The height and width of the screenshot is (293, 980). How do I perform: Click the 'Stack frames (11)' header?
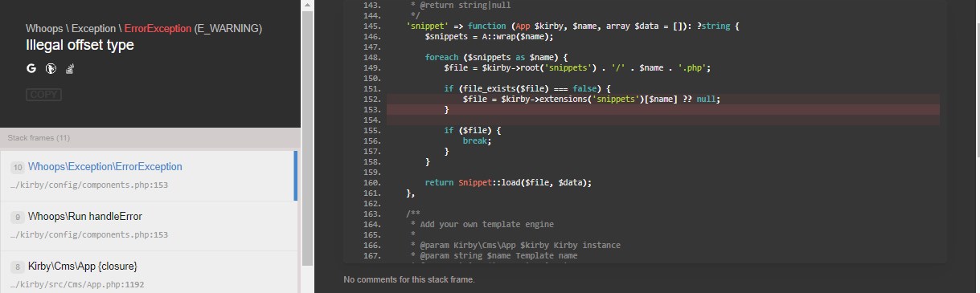click(x=39, y=138)
